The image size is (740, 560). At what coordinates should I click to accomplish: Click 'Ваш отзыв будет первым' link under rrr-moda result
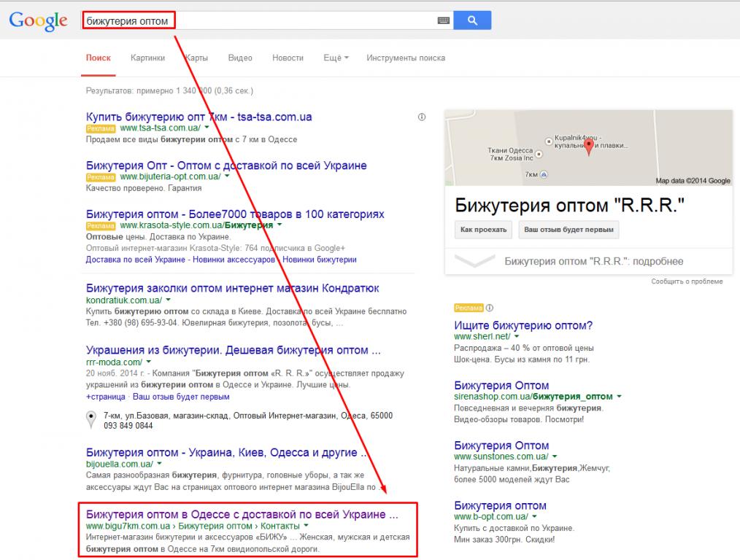(x=181, y=397)
